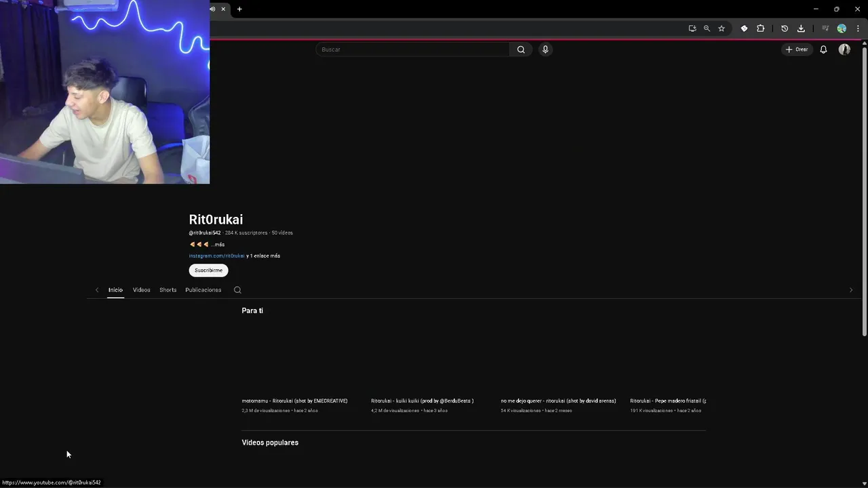
Task: Click '2,3 M de visualizaciones' text
Action: point(266,411)
